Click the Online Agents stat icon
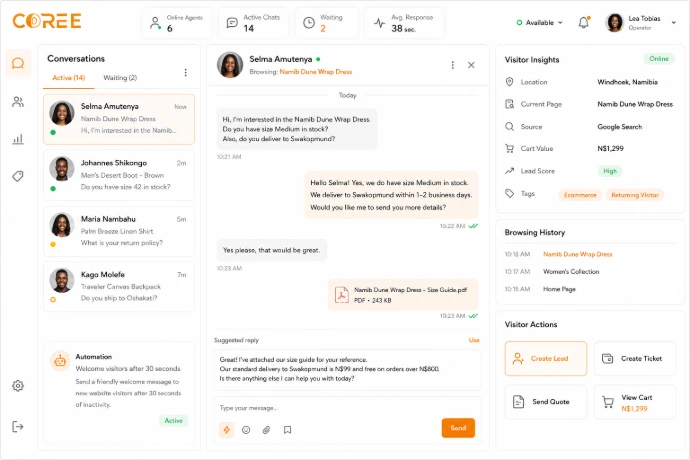 pyautogui.click(x=155, y=23)
